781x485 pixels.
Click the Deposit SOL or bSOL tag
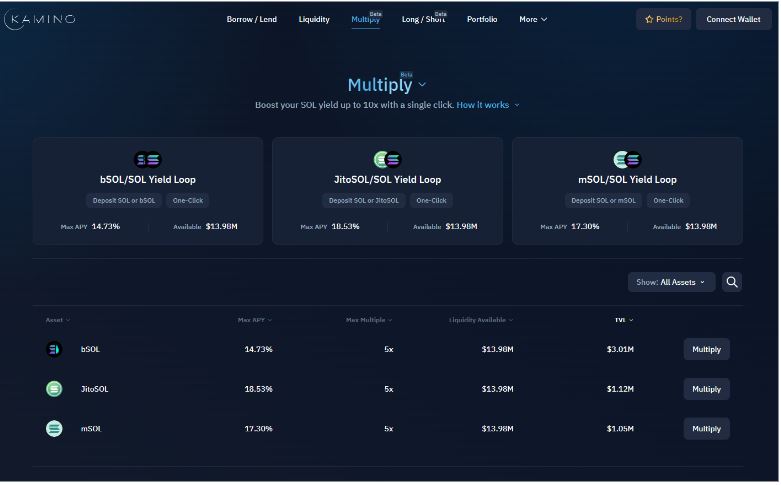[x=124, y=201]
